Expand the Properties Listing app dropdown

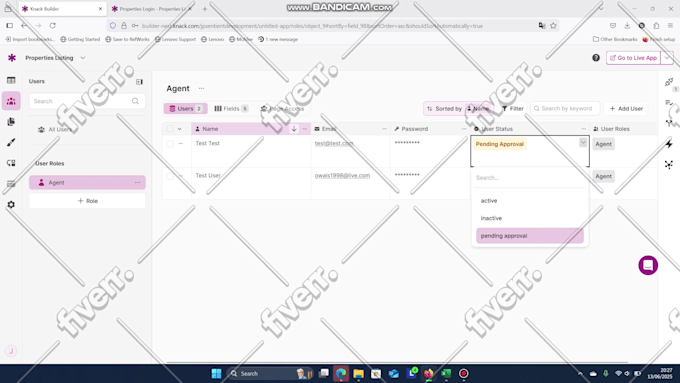coord(82,58)
